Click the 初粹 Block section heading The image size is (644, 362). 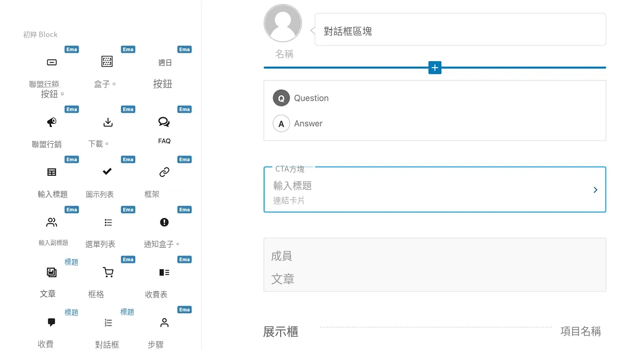point(40,34)
